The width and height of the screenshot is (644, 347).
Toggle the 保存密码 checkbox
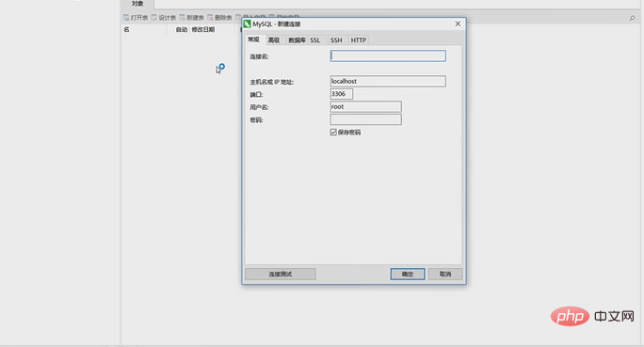click(333, 132)
